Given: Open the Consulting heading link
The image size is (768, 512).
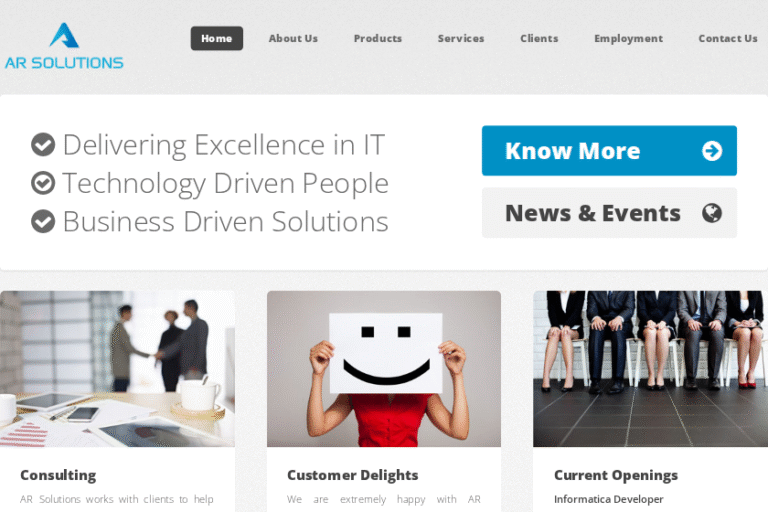Looking at the screenshot, I should (x=58, y=475).
